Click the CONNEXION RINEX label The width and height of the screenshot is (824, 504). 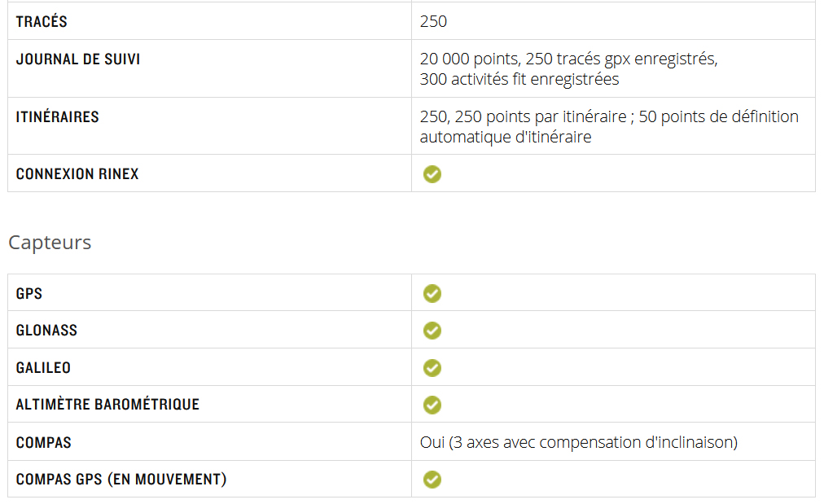tap(77, 174)
